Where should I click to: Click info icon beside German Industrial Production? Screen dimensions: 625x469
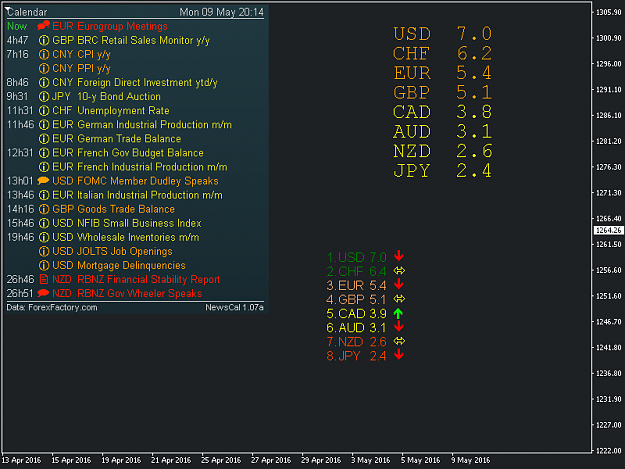click(x=44, y=125)
